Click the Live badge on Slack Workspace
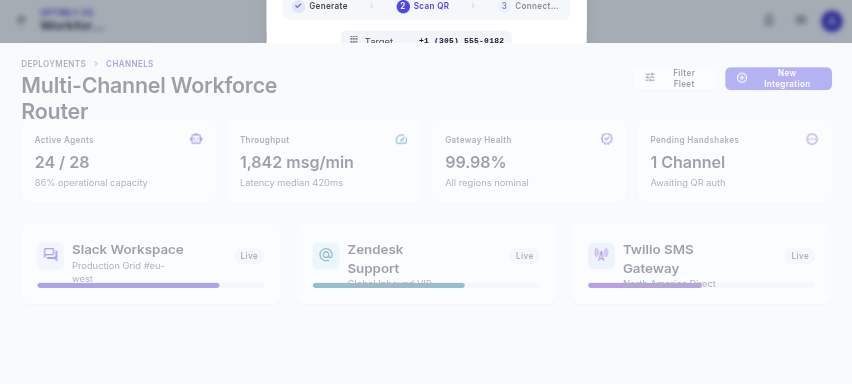The width and height of the screenshot is (852, 384). [x=249, y=256]
